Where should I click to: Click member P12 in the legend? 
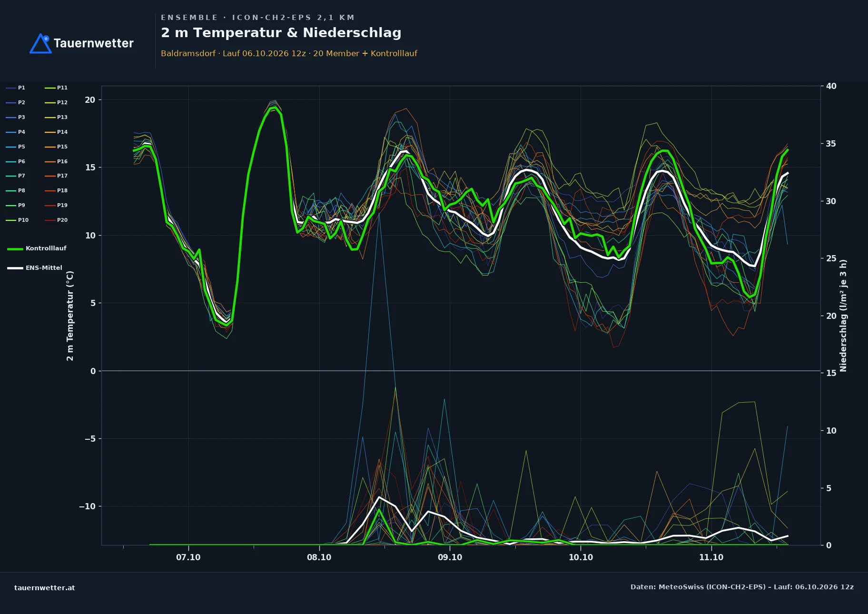pos(56,102)
